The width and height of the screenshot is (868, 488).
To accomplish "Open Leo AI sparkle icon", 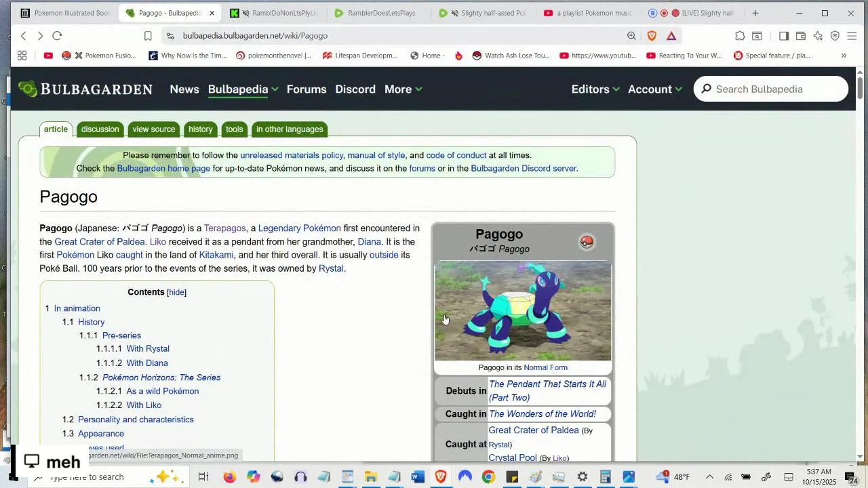I will pyautogui.click(x=818, y=36).
